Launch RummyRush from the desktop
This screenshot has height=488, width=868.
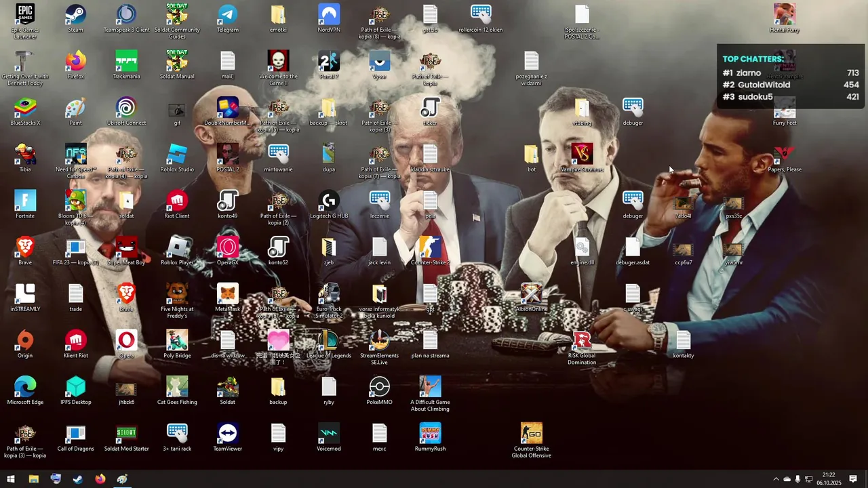pyautogui.click(x=430, y=437)
